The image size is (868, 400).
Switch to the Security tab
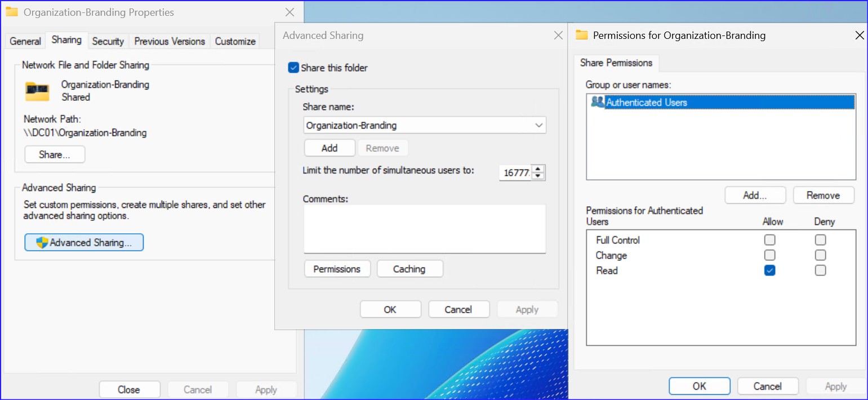108,41
